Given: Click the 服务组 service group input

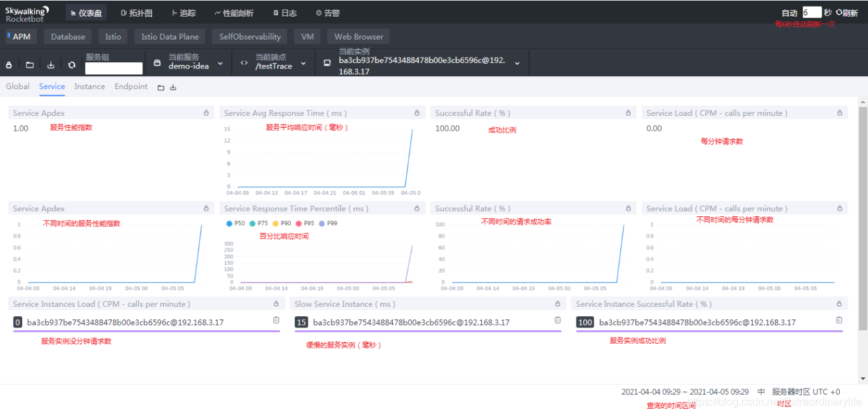Looking at the screenshot, I should 114,68.
